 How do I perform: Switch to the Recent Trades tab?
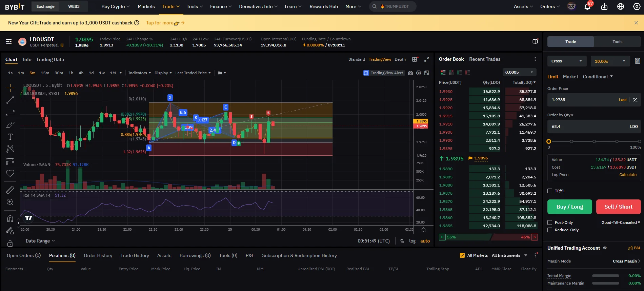(485, 59)
